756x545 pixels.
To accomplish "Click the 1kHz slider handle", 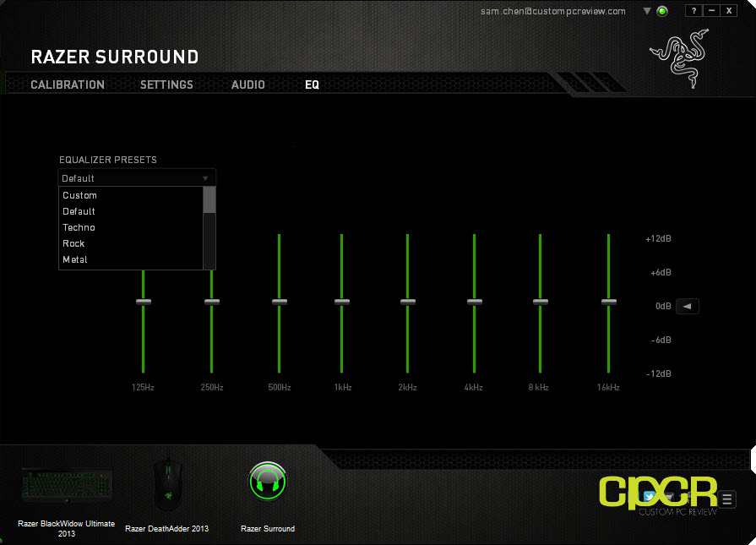I will pos(342,302).
